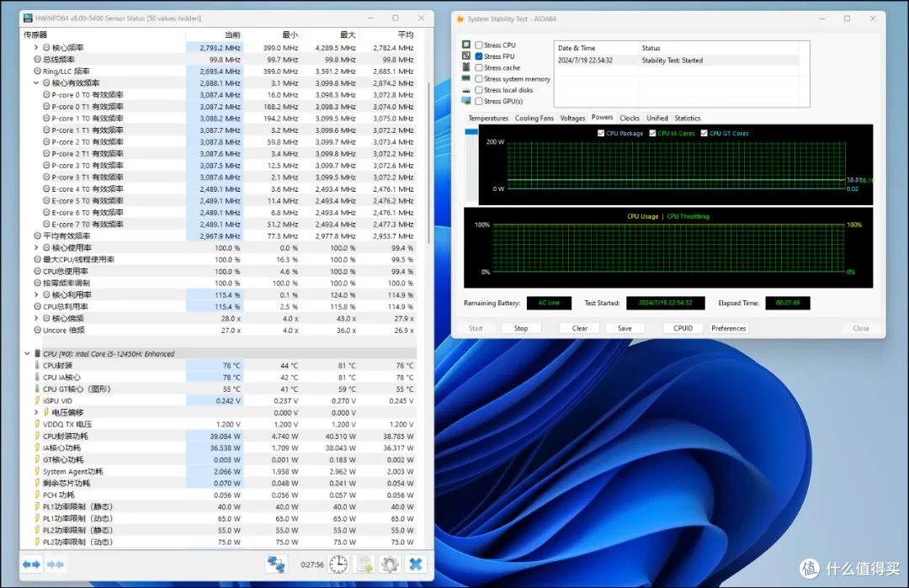Click the P-core 0 T0 有效频率 row

[219, 94]
